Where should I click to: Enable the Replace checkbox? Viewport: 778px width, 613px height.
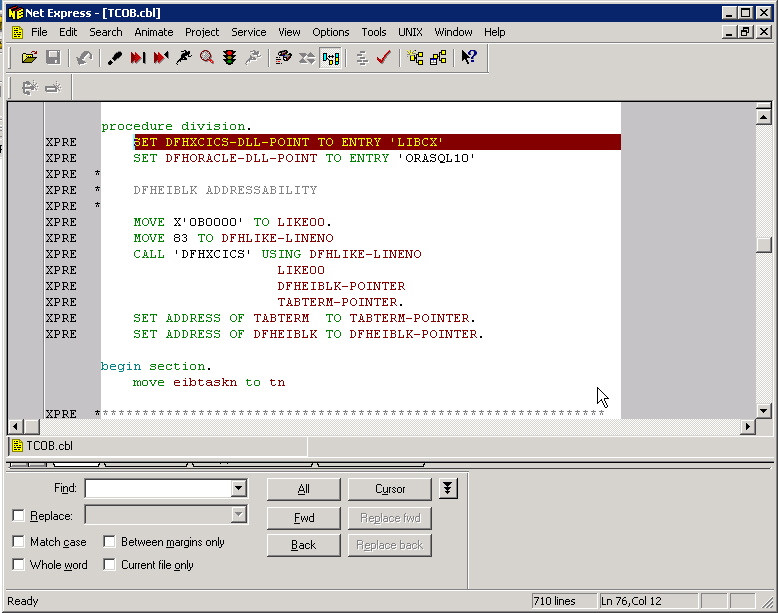click(19, 516)
